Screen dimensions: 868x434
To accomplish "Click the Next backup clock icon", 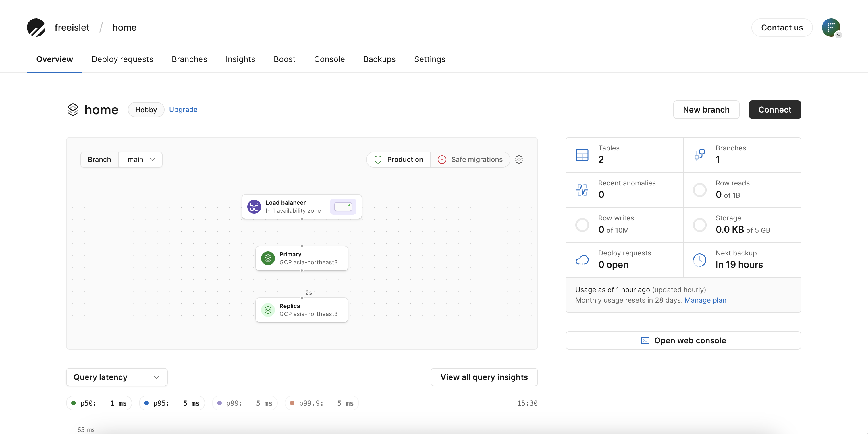I will (699, 260).
